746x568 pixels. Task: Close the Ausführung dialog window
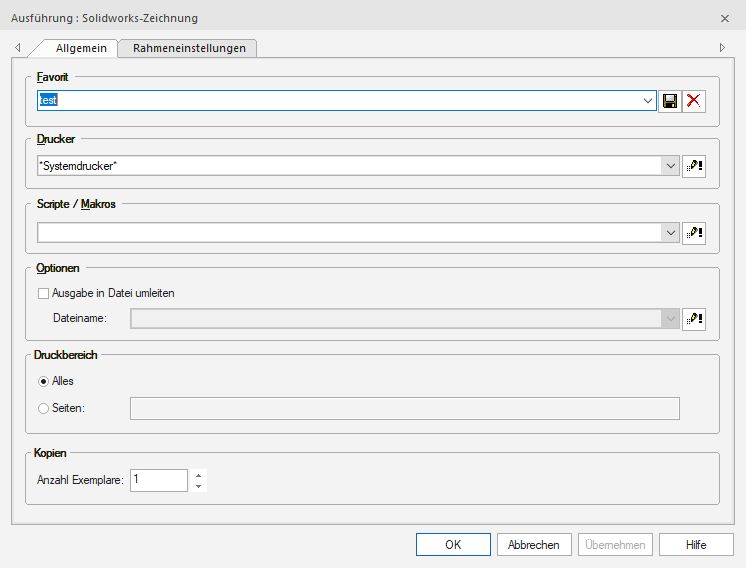(725, 18)
